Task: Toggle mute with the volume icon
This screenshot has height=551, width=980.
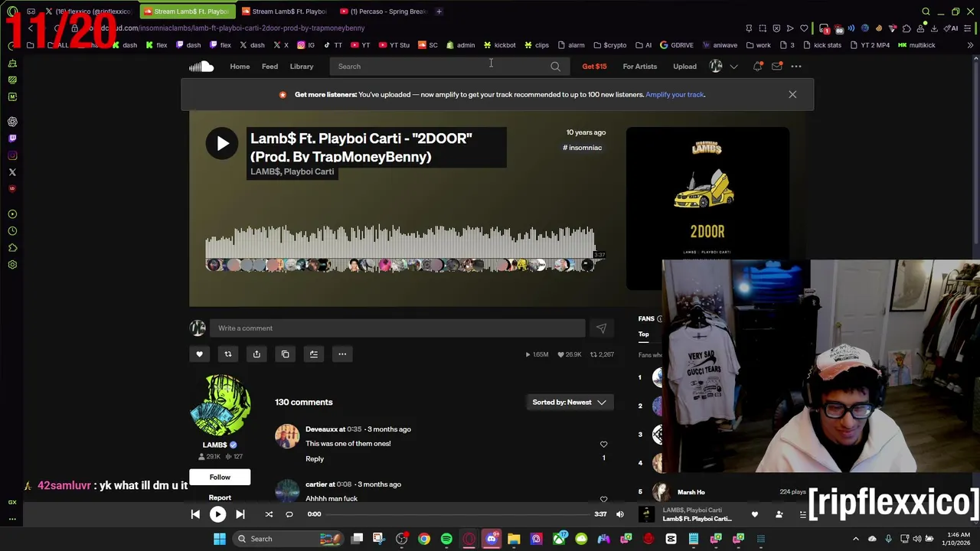Action: pyautogui.click(x=620, y=515)
